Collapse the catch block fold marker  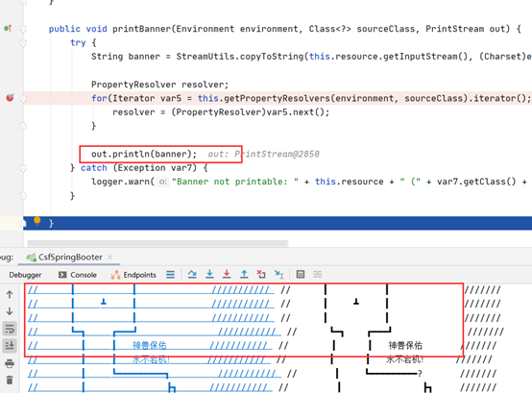(23, 168)
